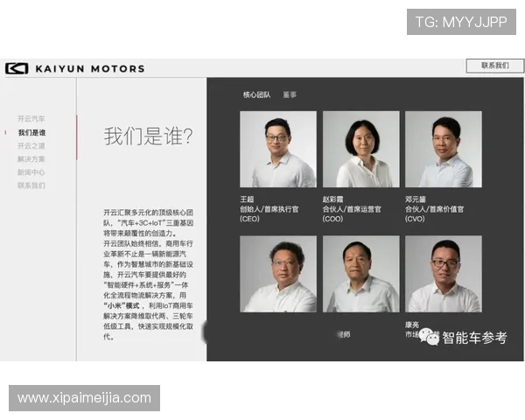Image resolution: width=525 pixels, height=420 pixels.
Task: Click the portrait of 王超
Action: 278,149
